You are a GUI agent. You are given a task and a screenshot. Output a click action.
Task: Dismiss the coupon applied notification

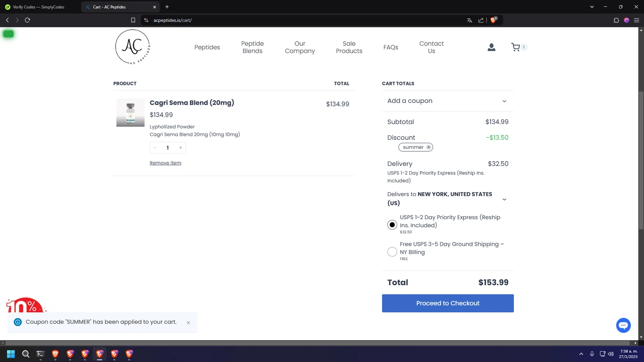point(188,323)
